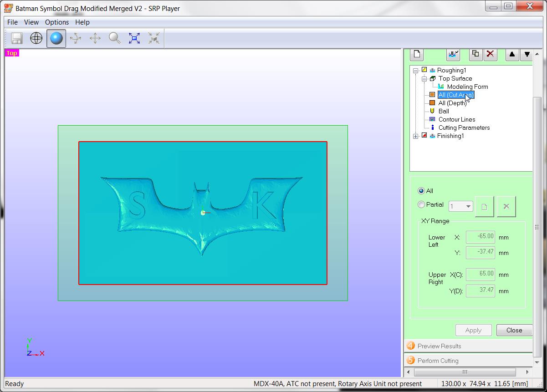Screen dimensions: 547x392
Task: Click horizontal scrollbar left arrow
Action: [409, 372]
